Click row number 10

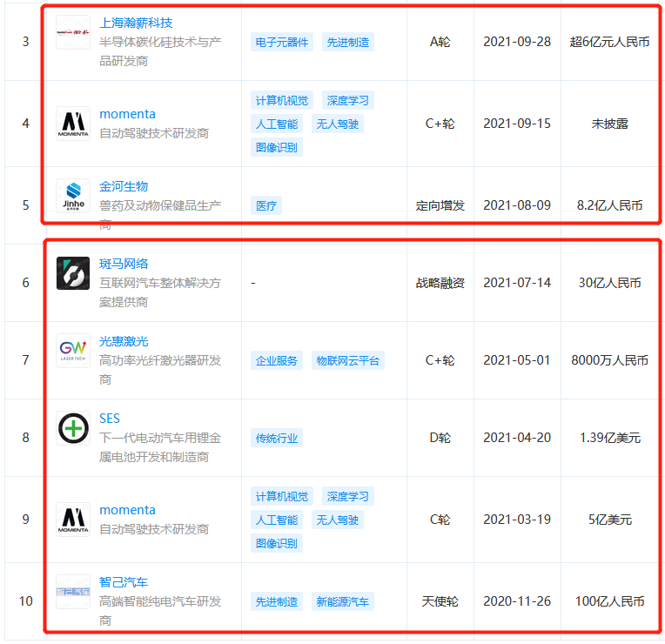tap(25, 601)
